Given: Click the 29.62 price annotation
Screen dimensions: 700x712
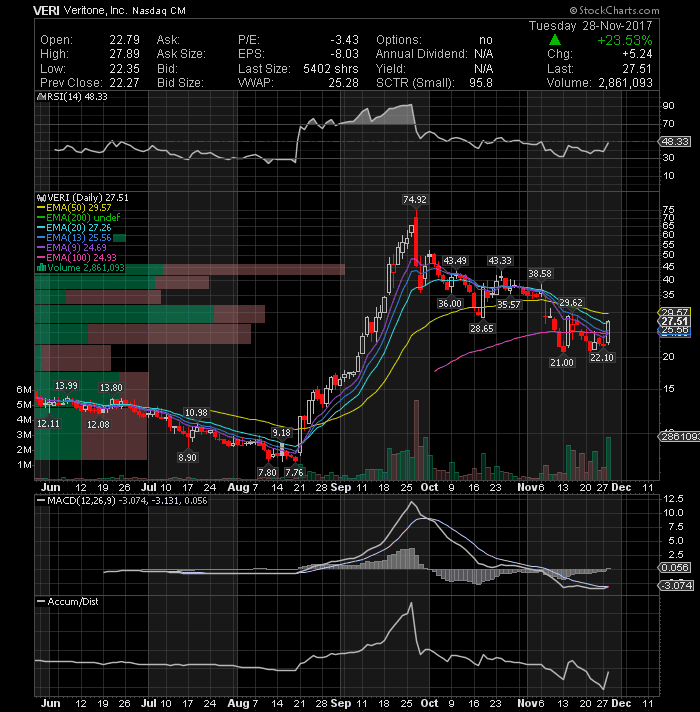Looking at the screenshot, I should click(x=571, y=303).
